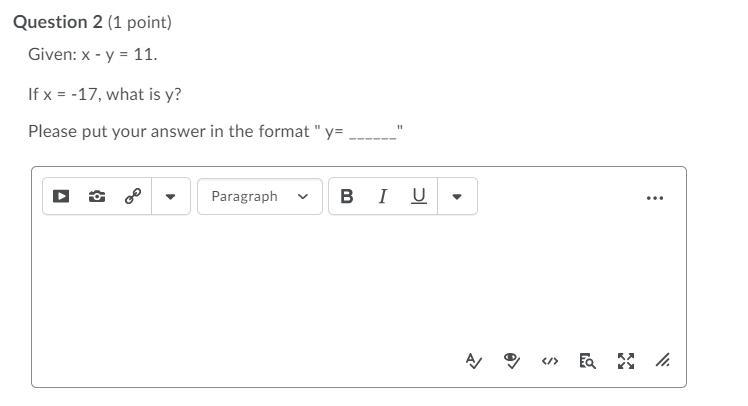
Task: Expand the dropdown arrow beside the quicklink icon
Action: pyautogui.click(x=170, y=196)
